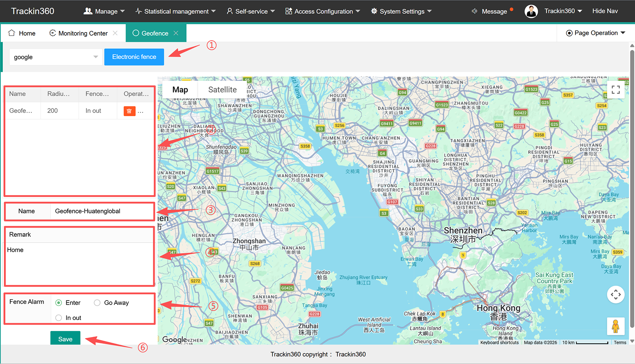Click the Radiu... column header

pos(60,94)
